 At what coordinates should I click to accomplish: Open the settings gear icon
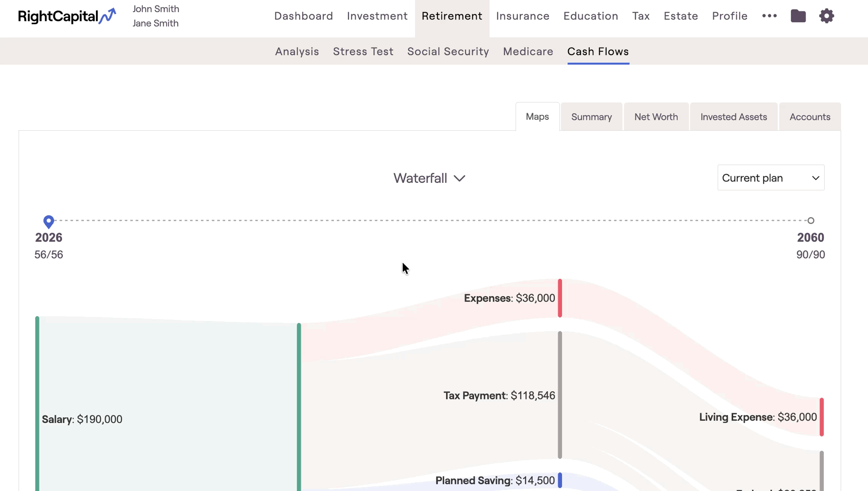coord(826,16)
